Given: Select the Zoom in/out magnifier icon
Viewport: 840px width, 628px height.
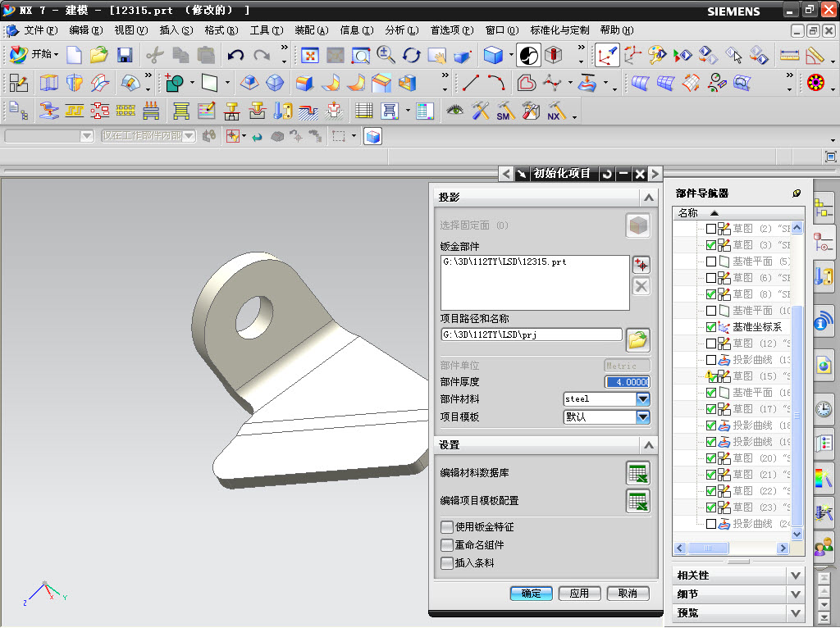Looking at the screenshot, I should click(x=386, y=55).
